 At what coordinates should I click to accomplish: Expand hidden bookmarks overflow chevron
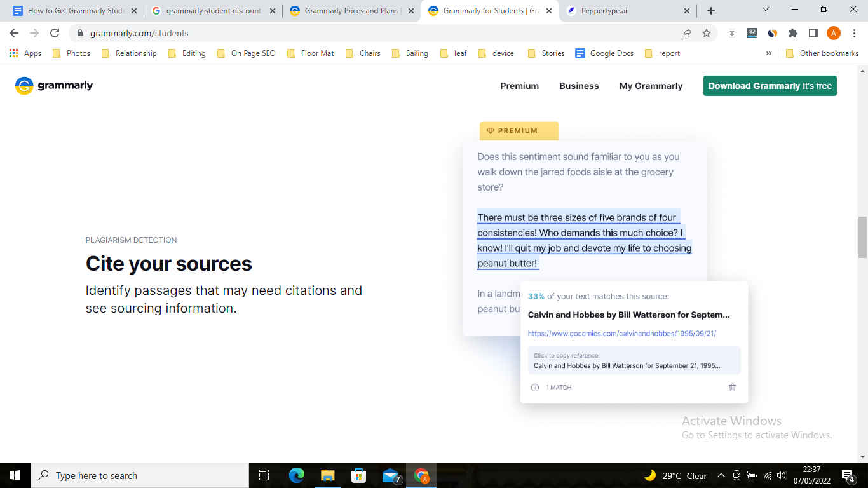pyautogui.click(x=769, y=53)
